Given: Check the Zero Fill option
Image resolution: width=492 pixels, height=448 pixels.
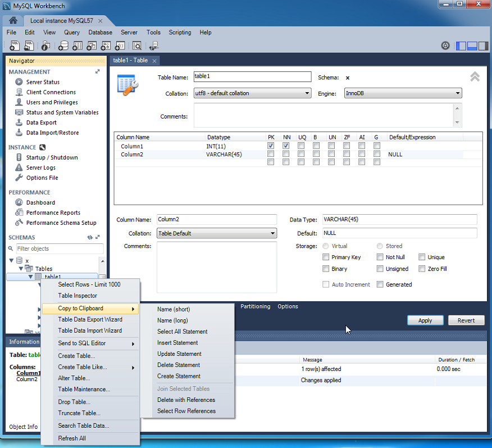Looking at the screenshot, I should tap(422, 269).
